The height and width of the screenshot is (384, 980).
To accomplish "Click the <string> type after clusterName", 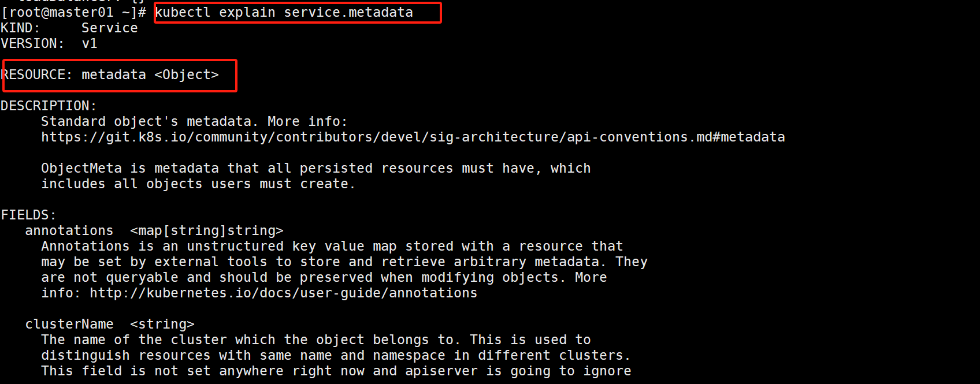I will coord(162,324).
